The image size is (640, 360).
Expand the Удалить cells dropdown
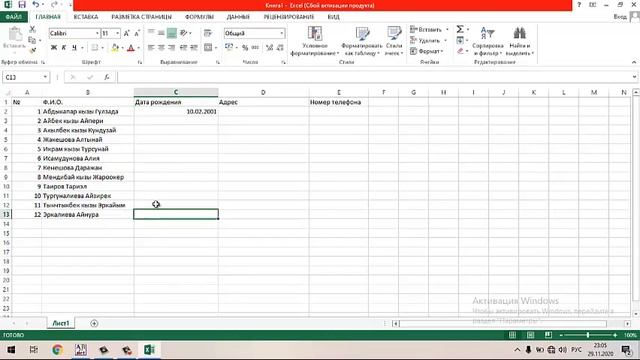click(445, 40)
